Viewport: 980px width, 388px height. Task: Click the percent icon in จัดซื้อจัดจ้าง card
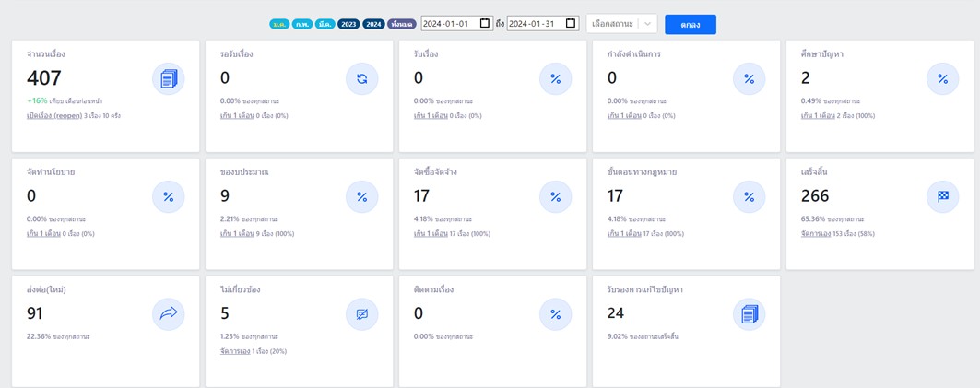coord(555,196)
